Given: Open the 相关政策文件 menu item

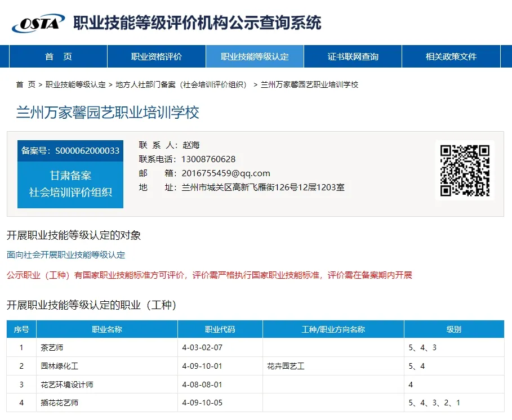Looking at the screenshot, I should tap(451, 56).
